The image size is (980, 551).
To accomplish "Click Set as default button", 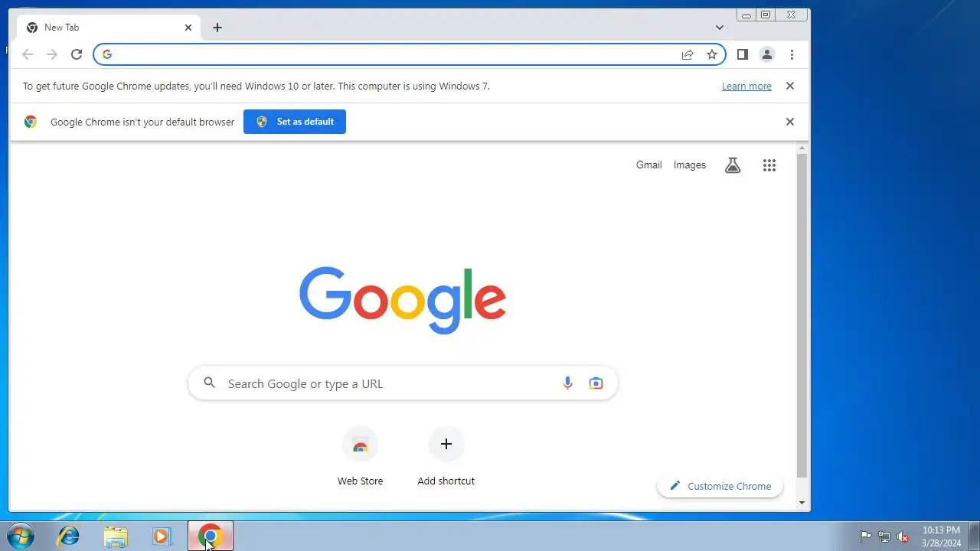I will pos(295,122).
